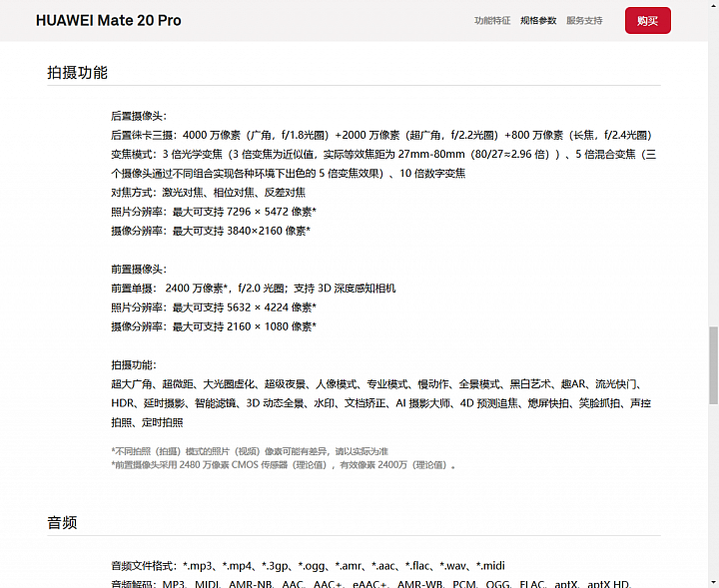Click the 音频 section heading

click(x=62, y=522)
